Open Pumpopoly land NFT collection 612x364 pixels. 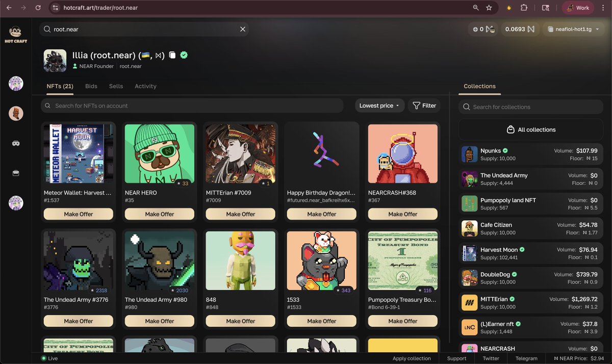click(x=531, y=204)
